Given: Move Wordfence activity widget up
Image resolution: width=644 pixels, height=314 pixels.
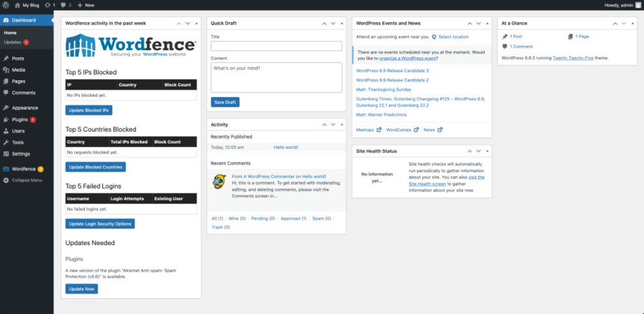Looking at the screenshot, I should tap(179, 24).
